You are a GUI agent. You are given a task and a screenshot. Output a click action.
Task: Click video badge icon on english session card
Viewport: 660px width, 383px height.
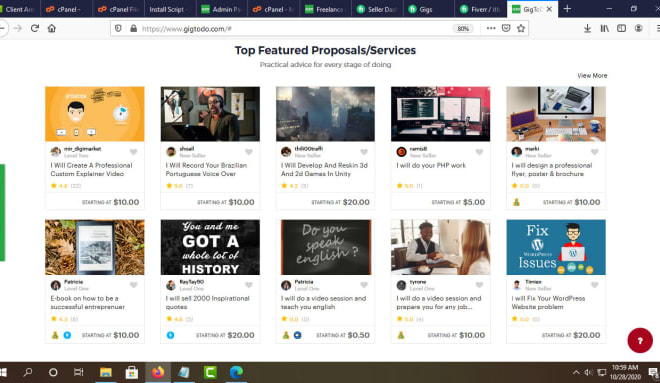(x=298, y=335)
